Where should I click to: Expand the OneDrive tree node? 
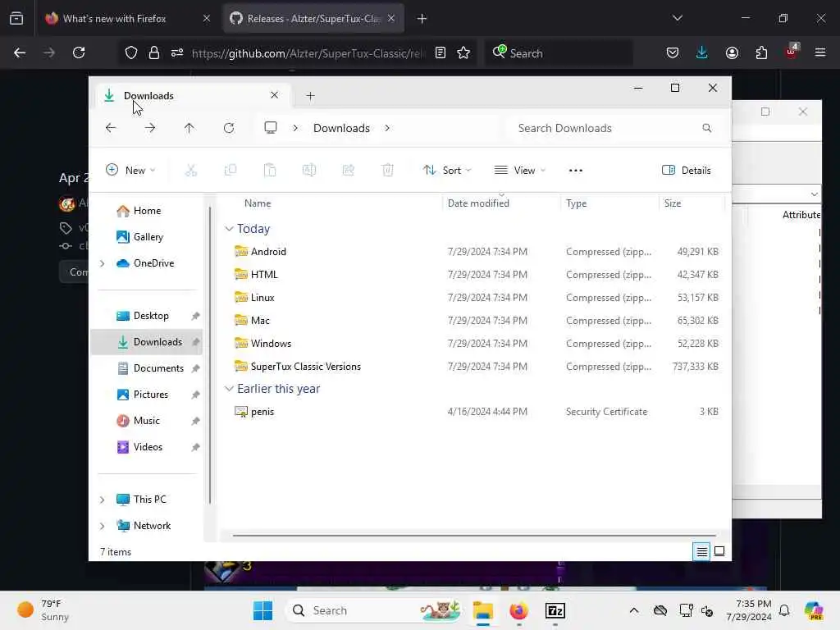[x=102, y=263]
